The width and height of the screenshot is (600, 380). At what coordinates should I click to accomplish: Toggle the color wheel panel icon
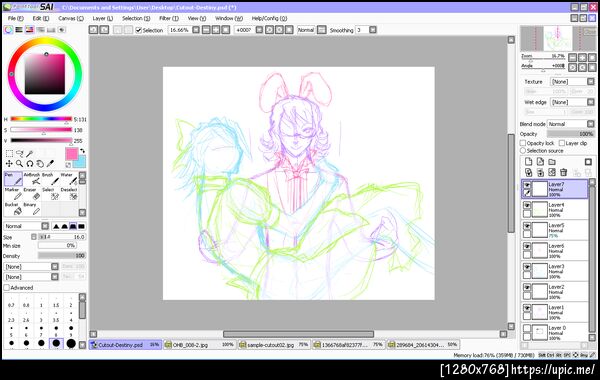click(8, 30)
